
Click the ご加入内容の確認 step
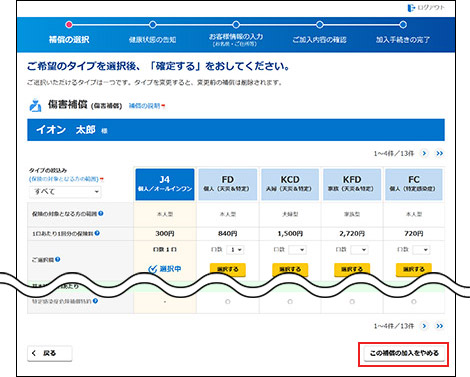[x=319, y=40]
